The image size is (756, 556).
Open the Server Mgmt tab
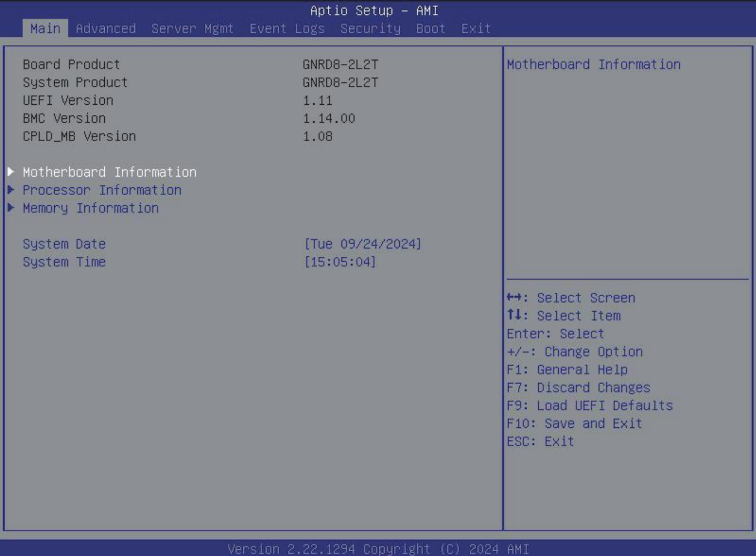click(193, 28)
